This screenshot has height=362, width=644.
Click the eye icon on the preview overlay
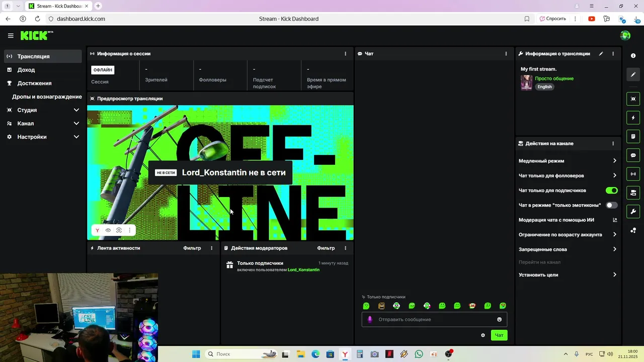[108, 230]
